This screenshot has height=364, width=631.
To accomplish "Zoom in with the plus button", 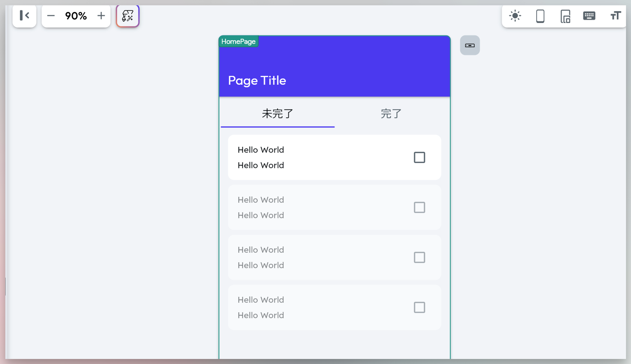I will 101,15.
